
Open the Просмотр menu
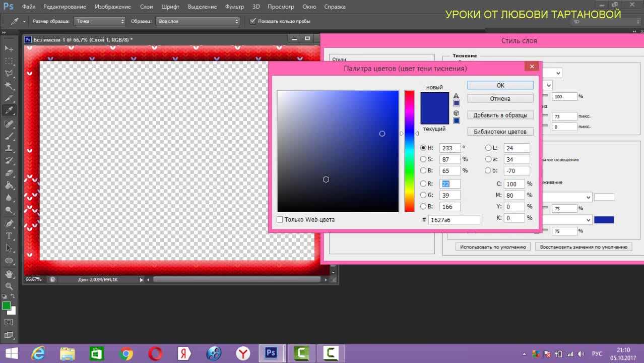click(281, 7)
